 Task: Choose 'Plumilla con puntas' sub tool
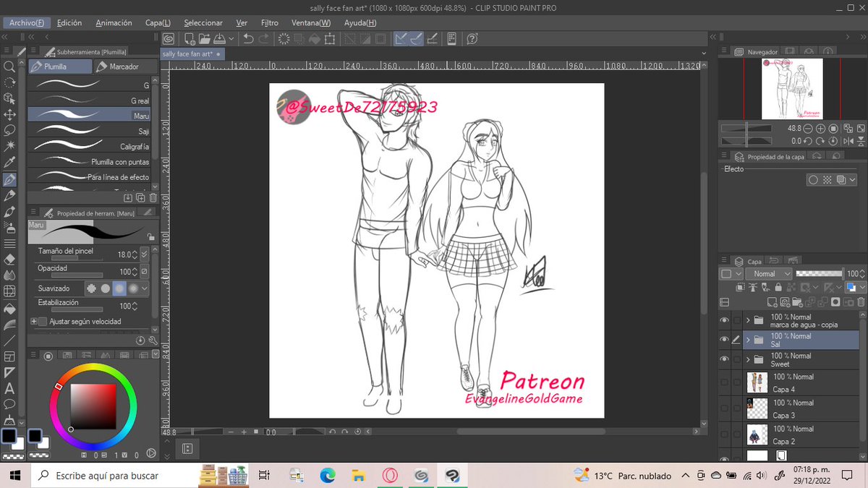[x=90, y=162]
